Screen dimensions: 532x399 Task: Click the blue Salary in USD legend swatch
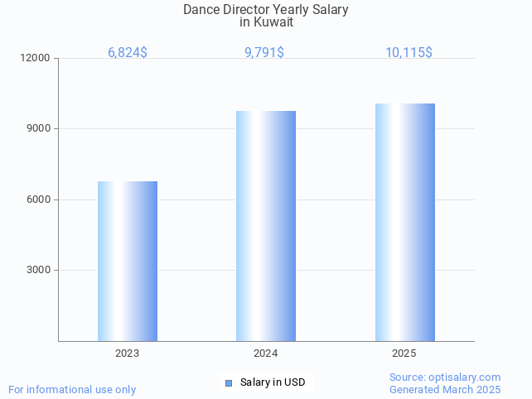point(229,383)
